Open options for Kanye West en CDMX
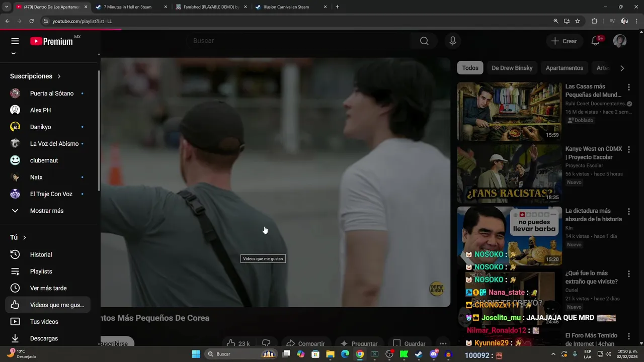The height and width of the screenshot is (362, 644). (x=628, y=149)
